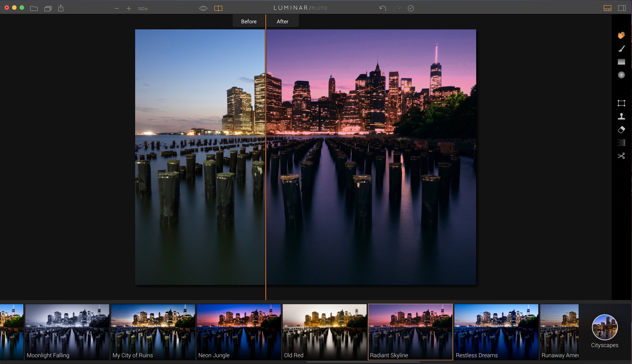Toggle the side panel icon
The width and height of the screenshot is (632, 364).
[x=622, y=8]
